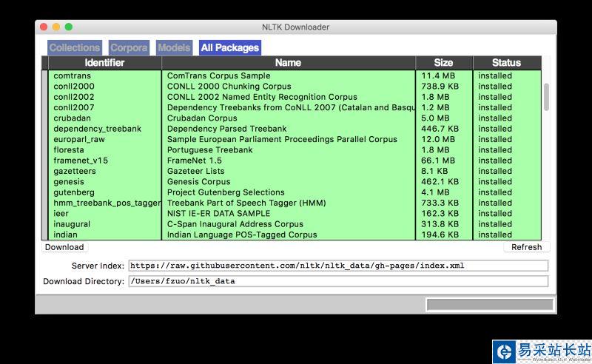This screenshot has width=592, height=364.
Task: Select the conll2007 identifier
Action: click(x=74, y=107)
